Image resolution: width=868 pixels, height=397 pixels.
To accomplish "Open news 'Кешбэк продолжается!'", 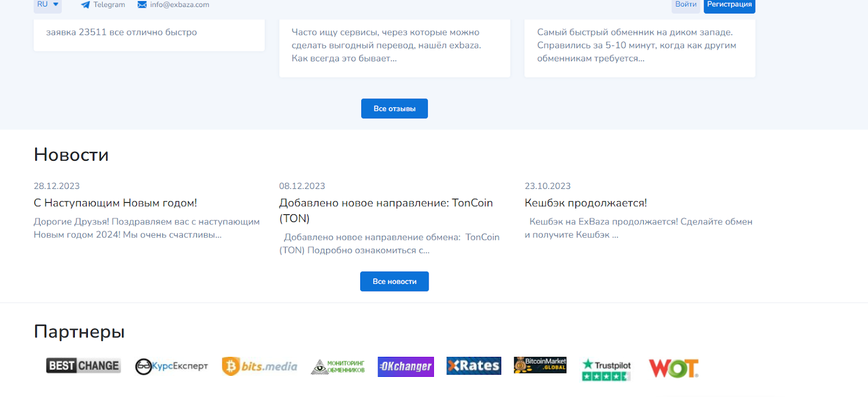I will tap(586, 203).
